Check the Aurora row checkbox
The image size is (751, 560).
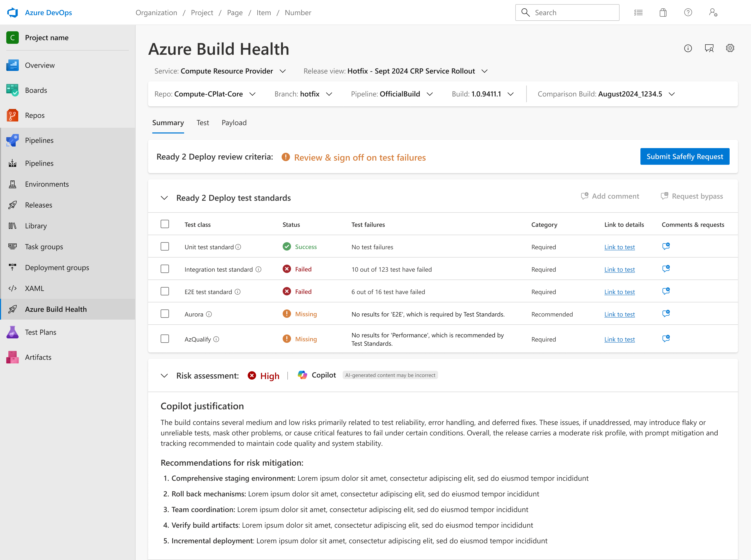click(x=165, y=314)
